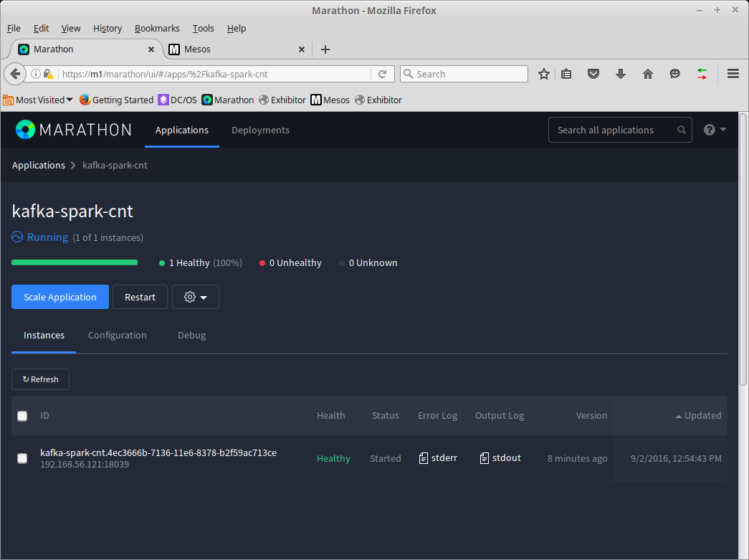Open the View menu
The image size is (749, 560).
[71, 28]
